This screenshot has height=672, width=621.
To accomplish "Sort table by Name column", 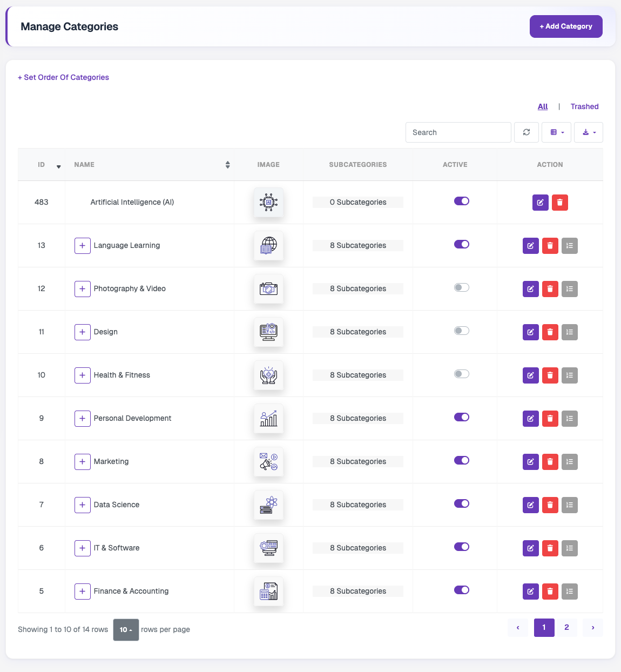I will tap(150, 165).
